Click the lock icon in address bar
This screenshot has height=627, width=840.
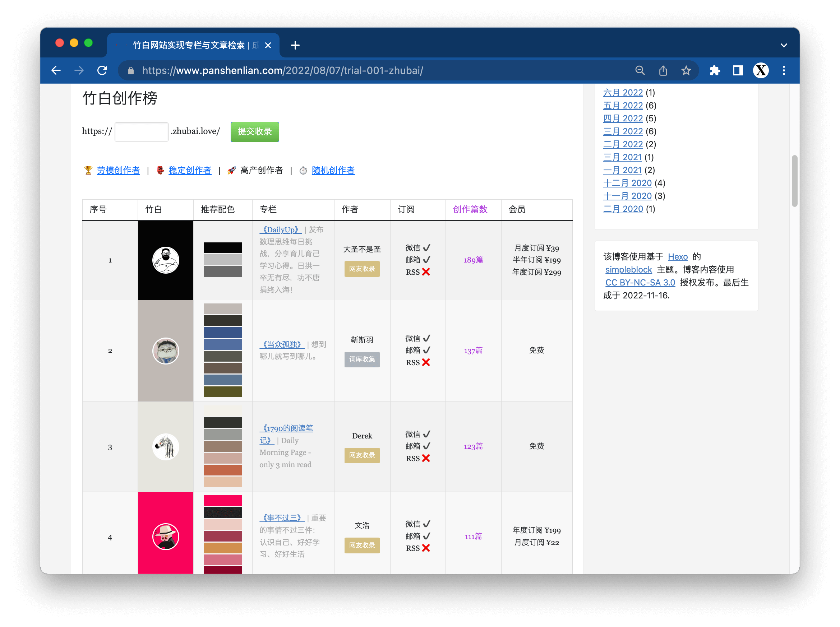[x=131, y=71]
